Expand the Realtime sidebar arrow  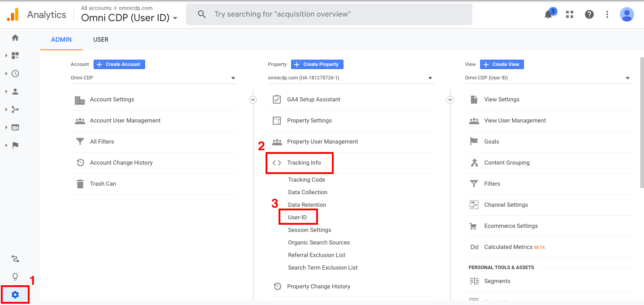[x=6, y=74]
